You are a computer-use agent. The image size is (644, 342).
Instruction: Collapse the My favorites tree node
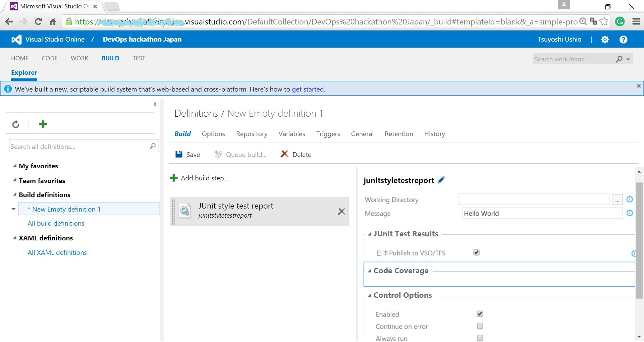(x=15, y=166)
